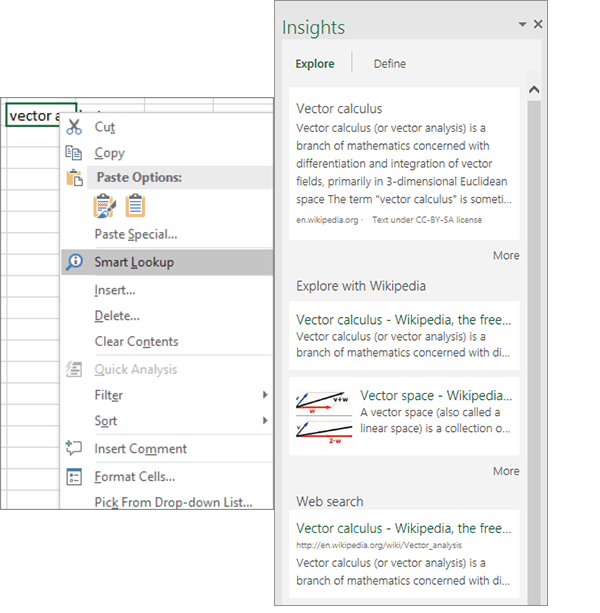
Task: Expand the Filter submenu arrow
Action: point(265,395)
